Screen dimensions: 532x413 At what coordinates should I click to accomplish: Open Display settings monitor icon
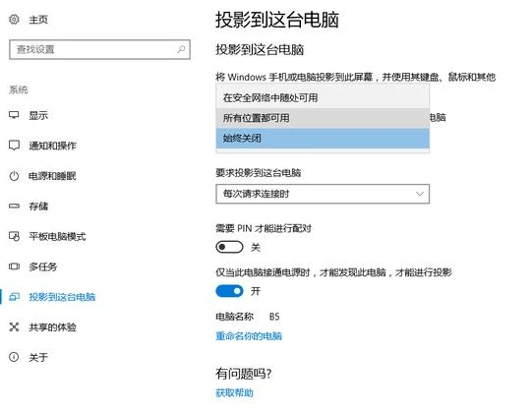[x=14, y=115]
